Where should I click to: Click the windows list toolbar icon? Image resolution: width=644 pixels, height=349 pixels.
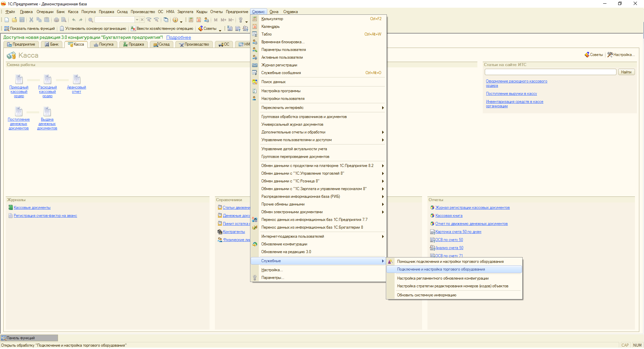tap(166, 20)
